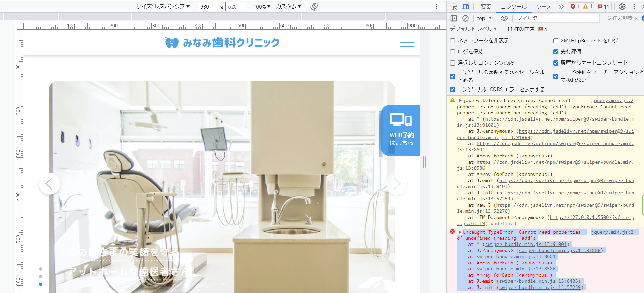Uncheck 先行評価 checkbox

556,52
